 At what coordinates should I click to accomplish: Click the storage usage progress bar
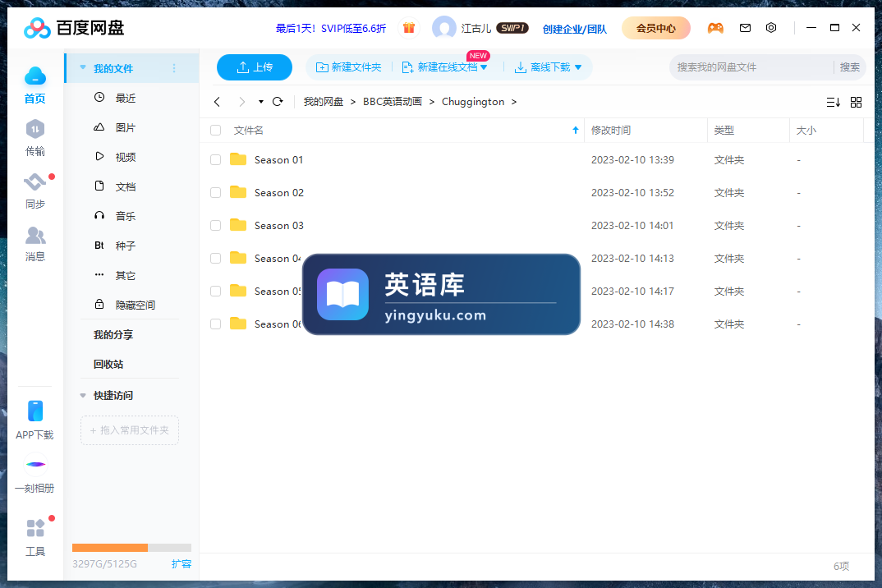click(x=131, y=548)
